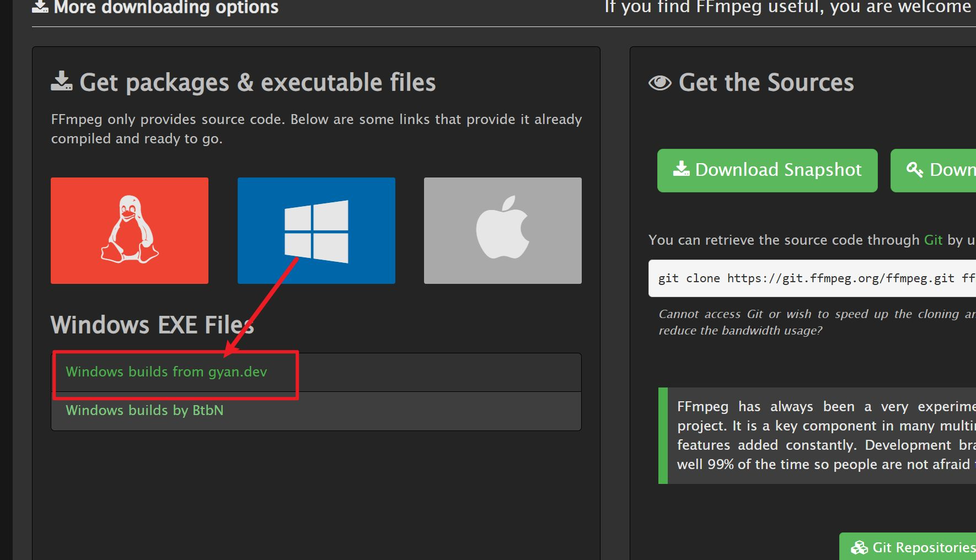Viewport: 976px width, 560px height.
Task: Click the 'Cannot access Git' italic note
Action: click(817, 322)
